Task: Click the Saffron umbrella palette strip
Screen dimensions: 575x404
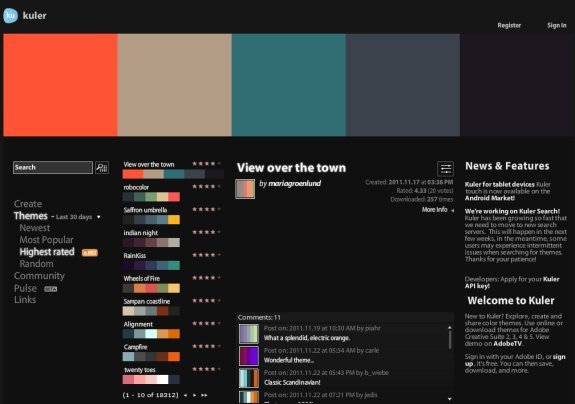Action: [x=151, y=220]
